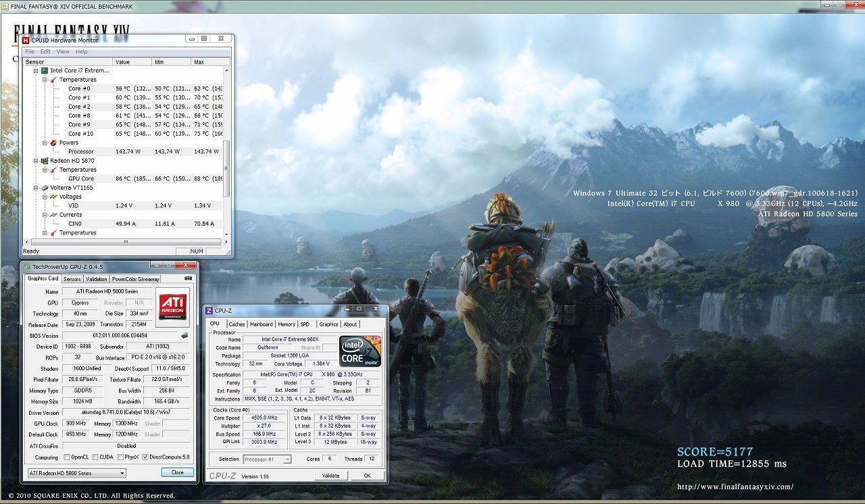Collapse the Powers tree node
Image resolution: width=865 pixels, height=504 pixels.
(45, 143)
